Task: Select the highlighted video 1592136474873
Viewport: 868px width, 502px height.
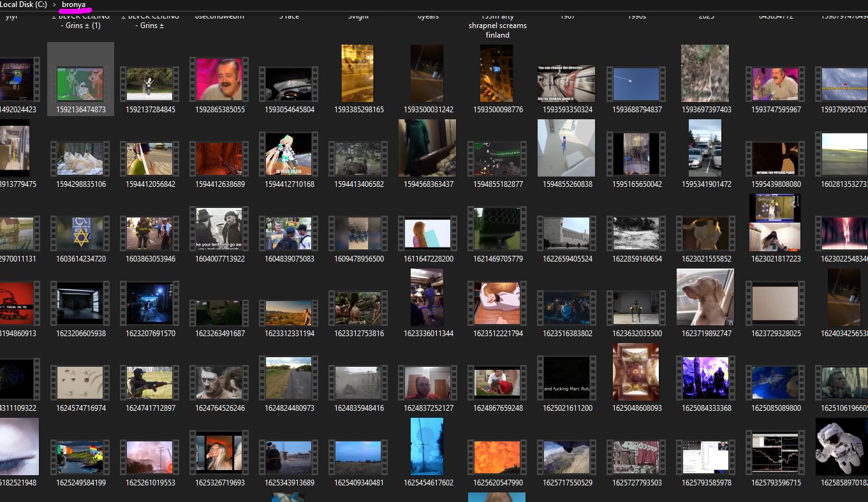Action: (80, 84)
